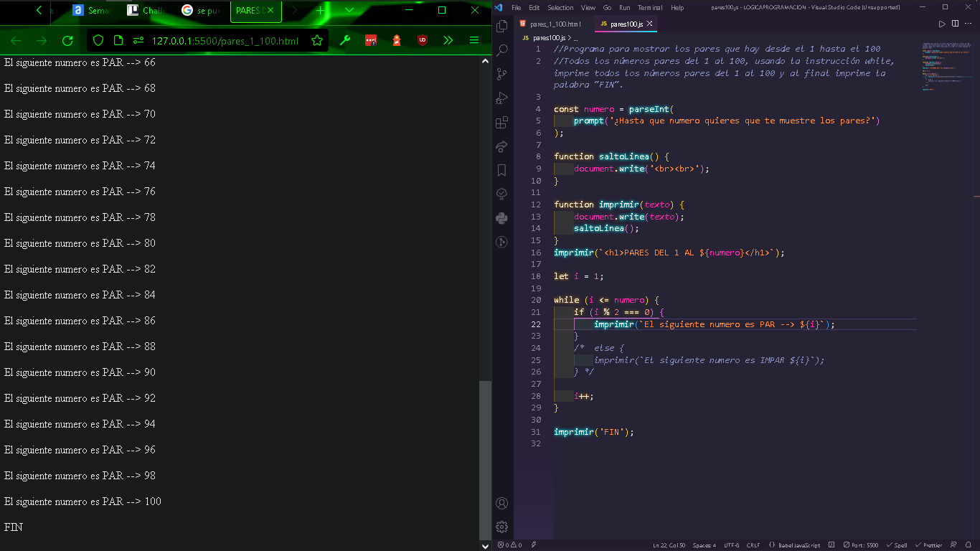Open the Selection menu in VS Code
The image size is (980, 551).
pyautogui.click(x=560, y=8)
